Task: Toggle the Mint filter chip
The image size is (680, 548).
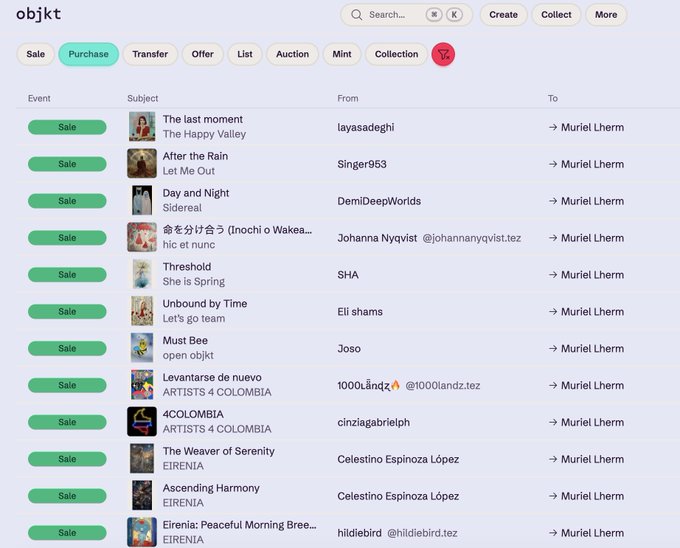Action: 342,54
